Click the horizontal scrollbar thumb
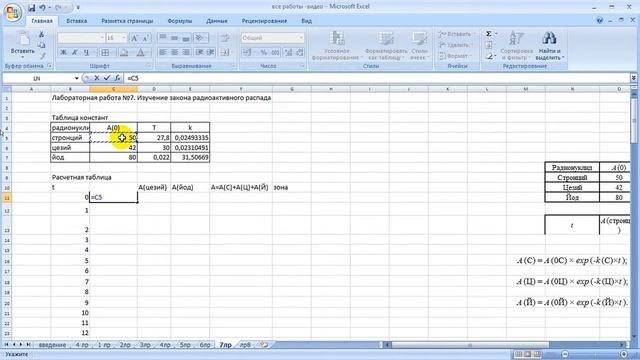Image resolution: width=640 pixels, height=360 pixels. [470, 345]
